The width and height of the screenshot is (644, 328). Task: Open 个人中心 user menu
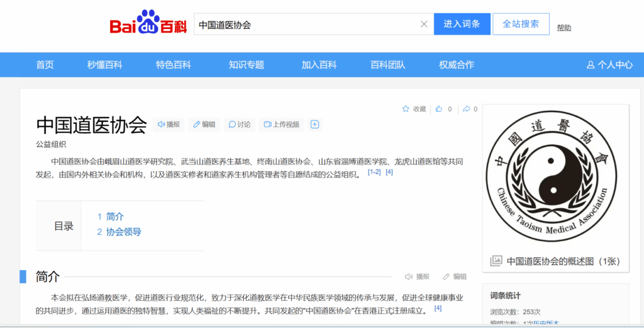tap(610, 65)
